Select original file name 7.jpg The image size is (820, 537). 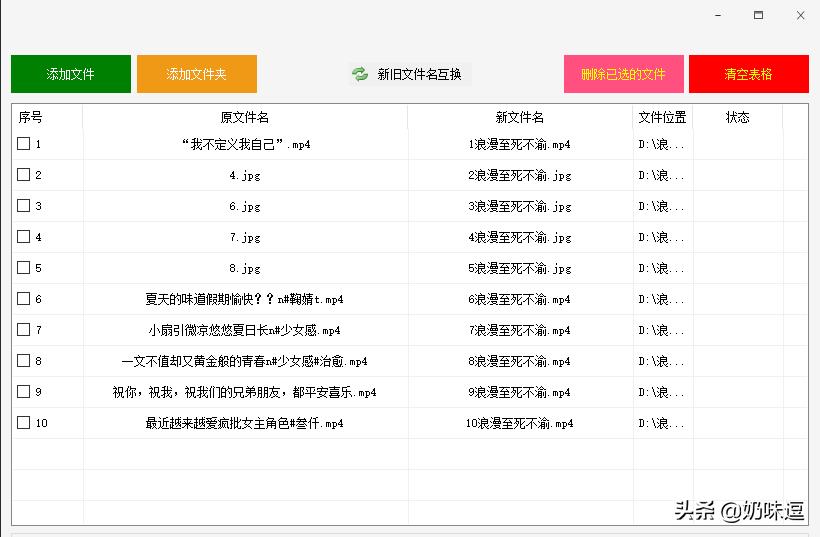[245, 237]
